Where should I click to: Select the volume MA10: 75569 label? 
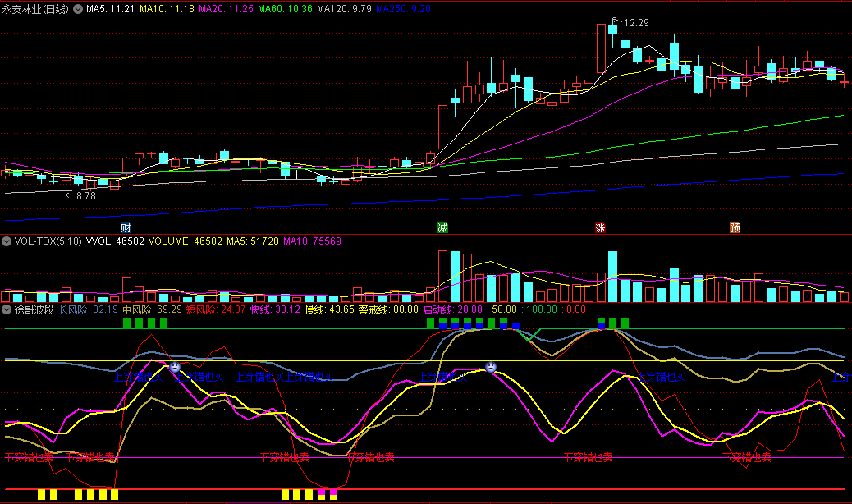pyautogui.click(x=313, y=241)
